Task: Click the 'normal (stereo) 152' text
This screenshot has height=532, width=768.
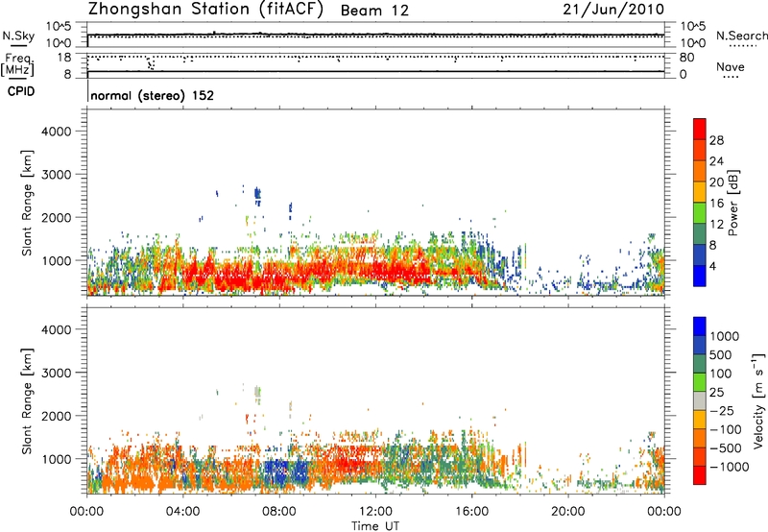Action: [x=153, y=95]
